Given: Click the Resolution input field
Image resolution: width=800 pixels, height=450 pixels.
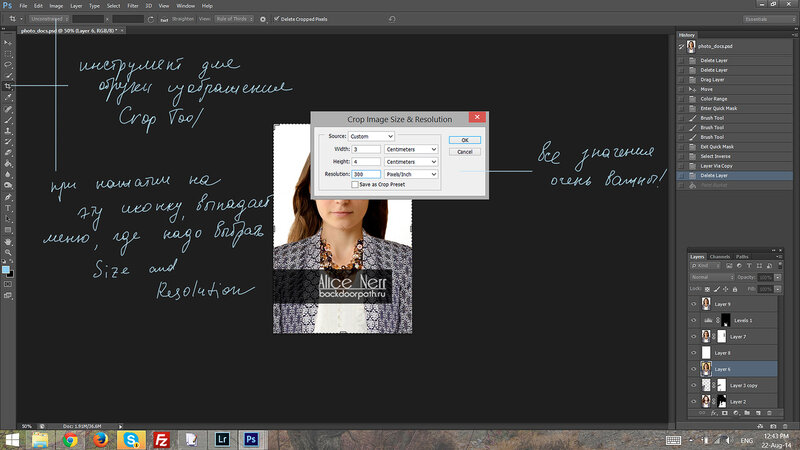Looking at the screenshot, I should click(366, 173).
